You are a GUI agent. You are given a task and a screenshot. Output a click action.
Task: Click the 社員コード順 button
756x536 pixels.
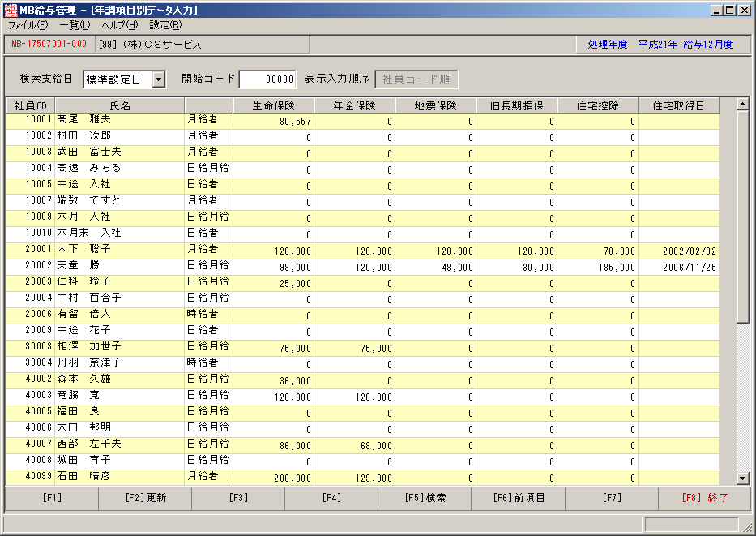tap(416, 79)
